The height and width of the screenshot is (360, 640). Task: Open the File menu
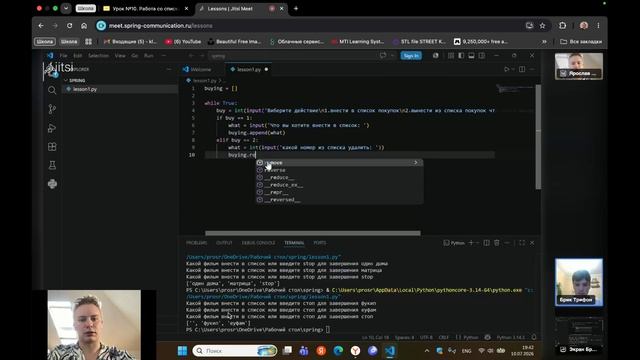[63, 56]
